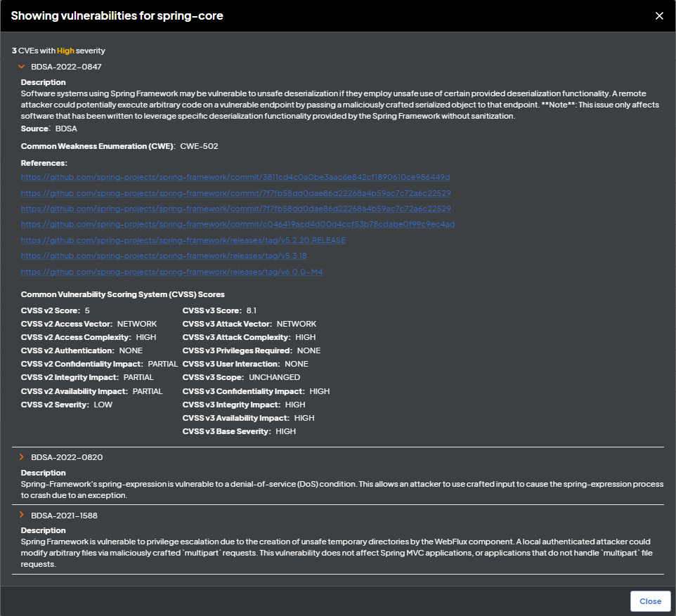
Task: Click the spring-expression denial-of-service description text
Action: tap(342, 490)
